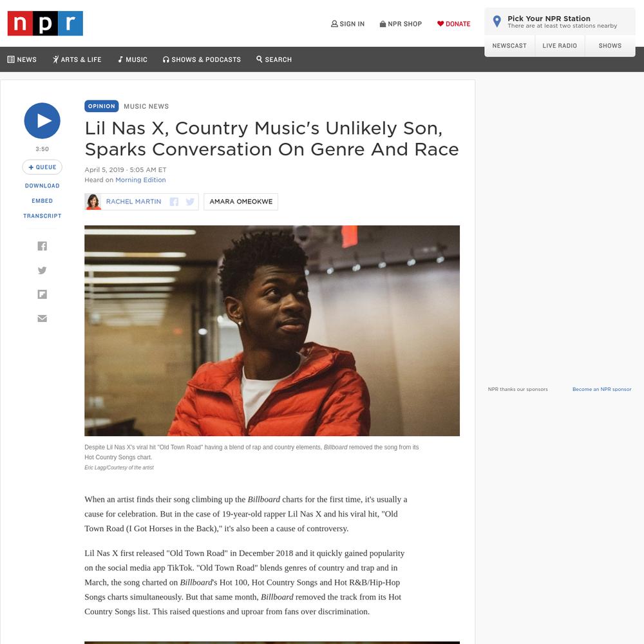Click the Lil Nas X photo
This screenshot has width=644, height=644.
click(x=272, y=330)
